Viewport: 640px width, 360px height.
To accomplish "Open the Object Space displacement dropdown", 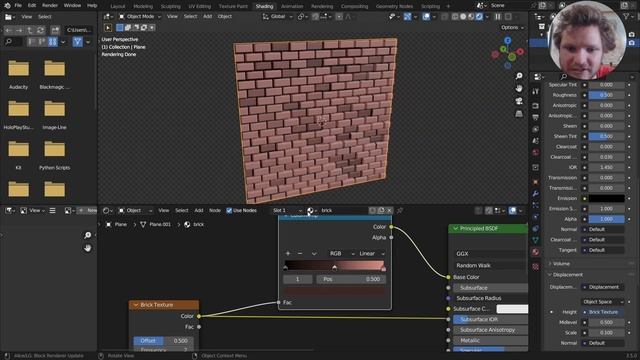I will click(602, 302).
